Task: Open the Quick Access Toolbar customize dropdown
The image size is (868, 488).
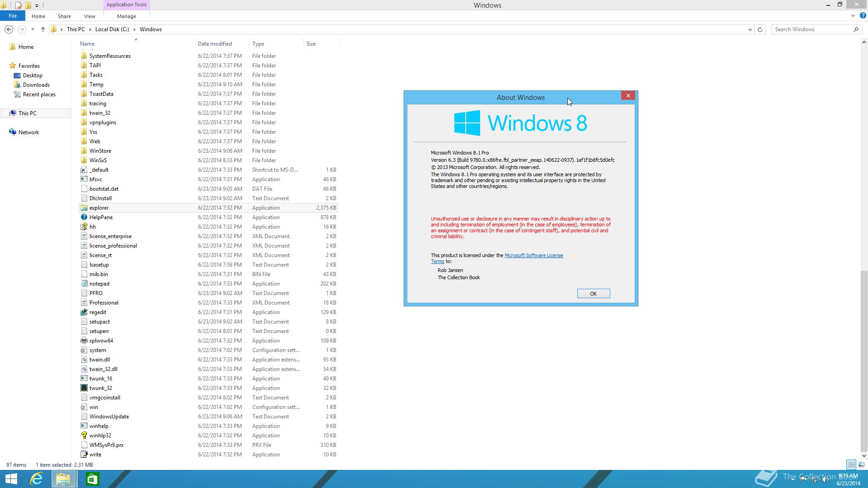Action: (37, 5)
